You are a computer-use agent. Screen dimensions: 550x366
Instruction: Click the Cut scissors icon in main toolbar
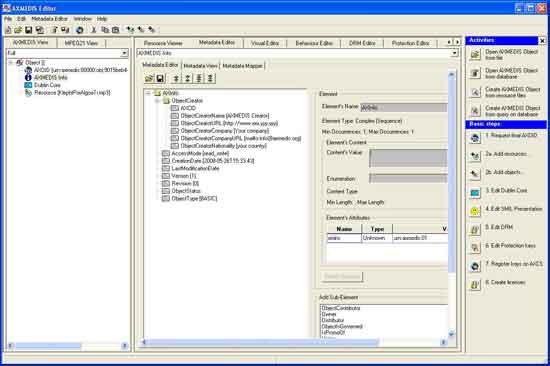click(x=94, y=30)
